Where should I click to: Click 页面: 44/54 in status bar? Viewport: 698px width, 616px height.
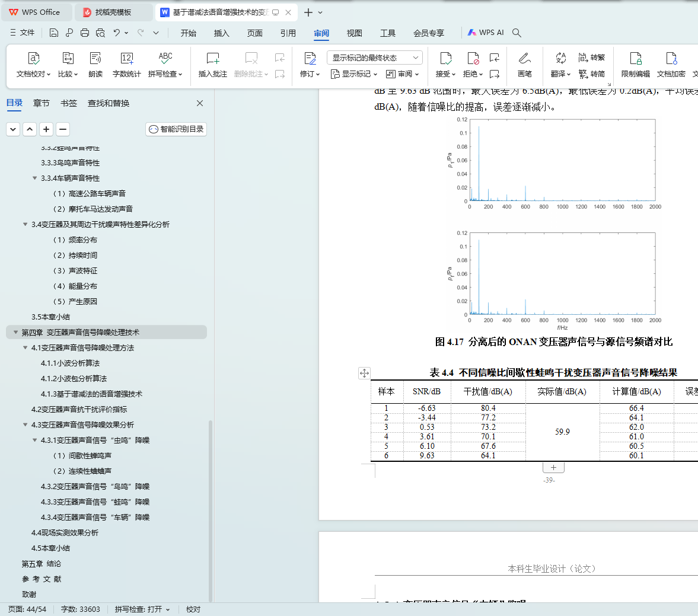coord(27,609)
